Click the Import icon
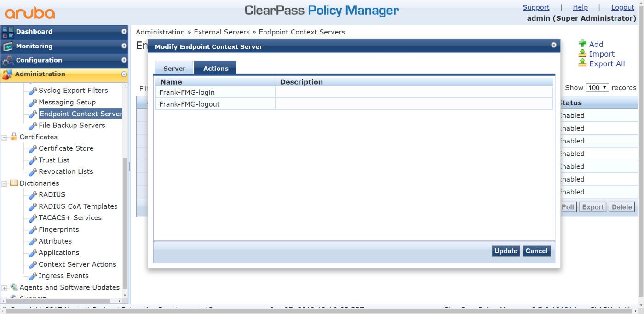Image resolution: width=644 pixels, height=314 pixels. (x=583, y=53)
